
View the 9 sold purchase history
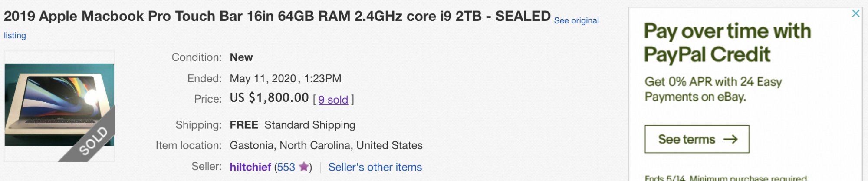[333, 100]
